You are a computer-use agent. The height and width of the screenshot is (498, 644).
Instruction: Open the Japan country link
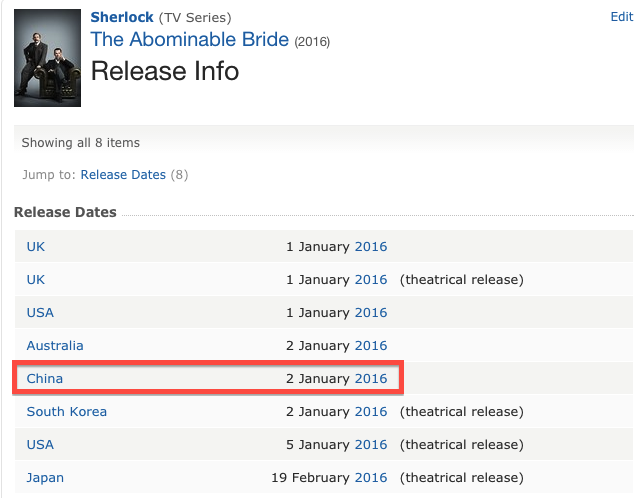[x=45, y=478]
